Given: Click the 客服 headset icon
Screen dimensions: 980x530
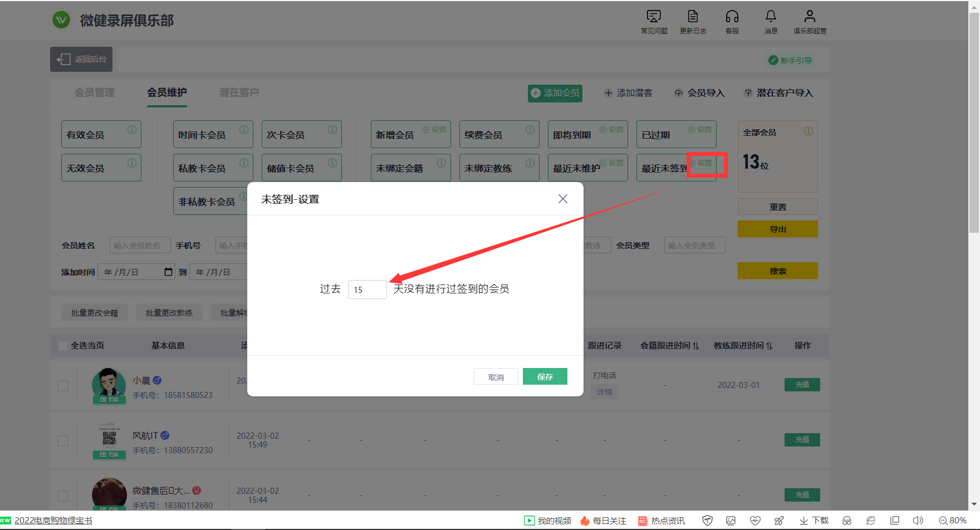Looking at the screenshot, I should coord(732,17).
